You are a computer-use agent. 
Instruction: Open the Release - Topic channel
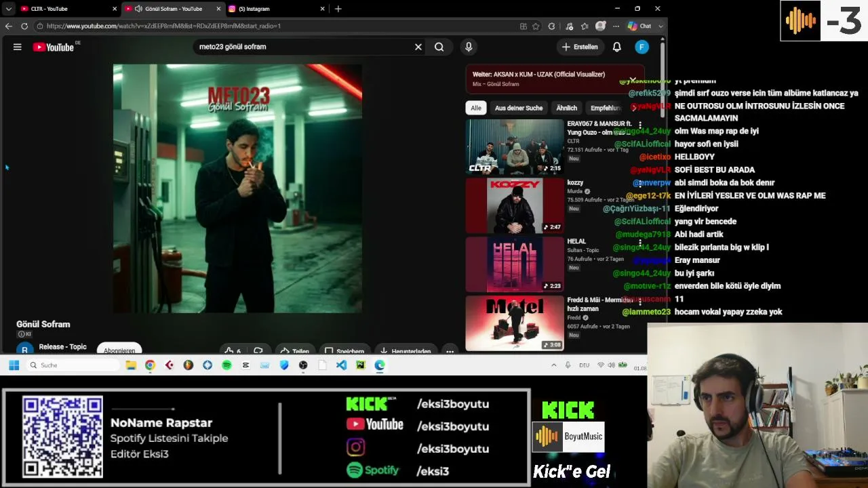pyautogui.click(x=63, y=347)
